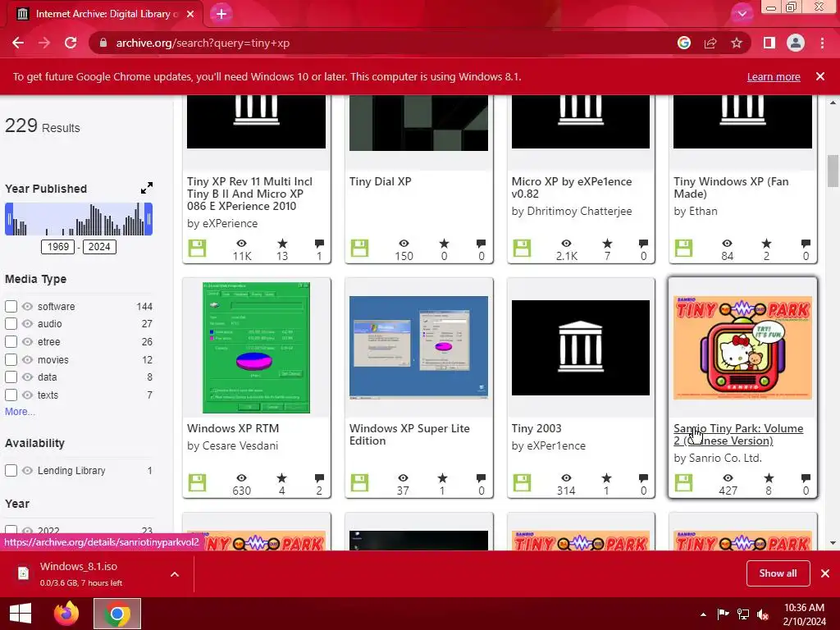840x630 pixels.
Task: Toggle the eye icon next to movies
Action: [x=27, y=359]
